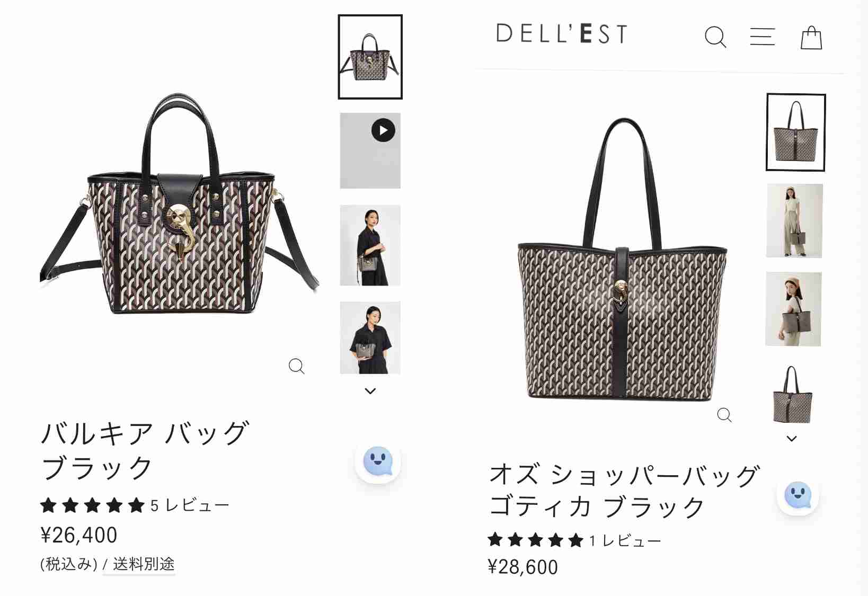Viewport: 868px width, 596px height.
Task: Select first Oz shopper bag thumbnail
Action: (x=796, y=132)
